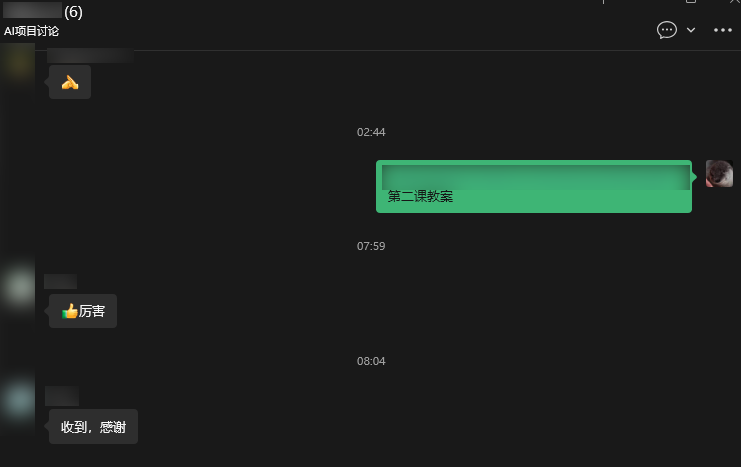The image size is (741, 467).
Task: Click blurred avatar of 厉害 sender
Action: tap(18, 286)
